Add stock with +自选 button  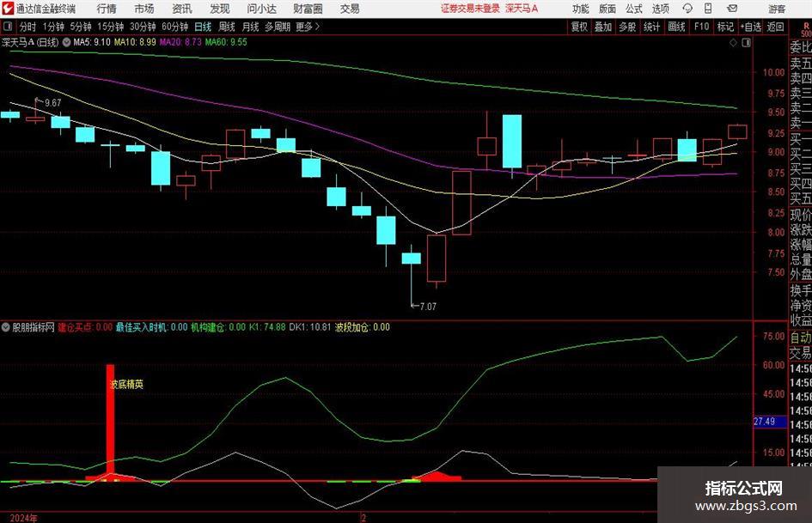click(x=751, y=27)
